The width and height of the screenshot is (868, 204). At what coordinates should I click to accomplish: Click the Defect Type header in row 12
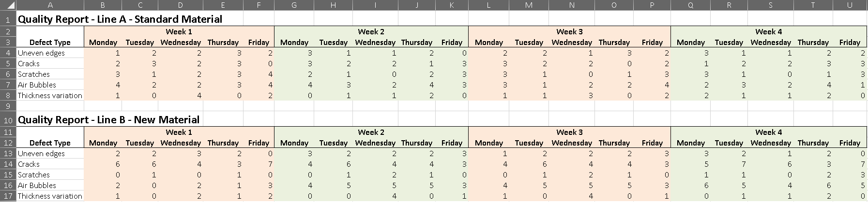[x=50, y=143]
